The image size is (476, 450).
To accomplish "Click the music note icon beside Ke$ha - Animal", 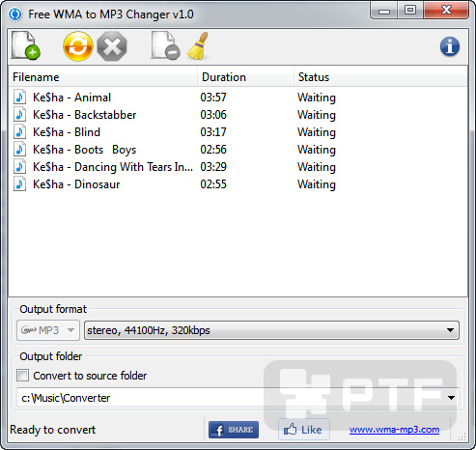I will point(19,97).
